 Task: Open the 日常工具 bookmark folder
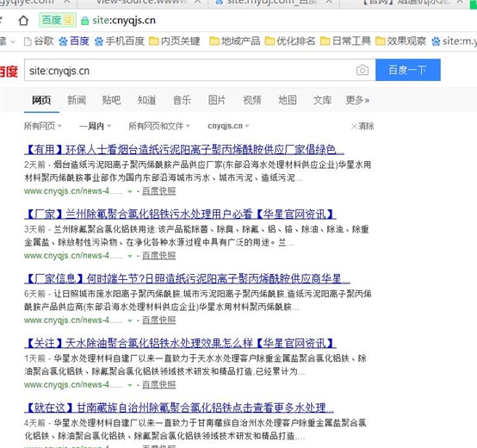(x=345, y=40)
